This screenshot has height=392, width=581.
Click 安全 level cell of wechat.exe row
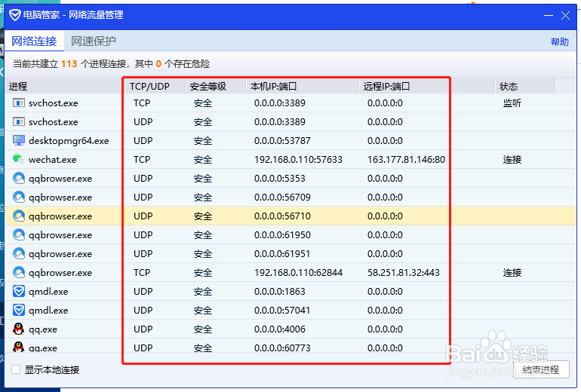pos(203,160)
